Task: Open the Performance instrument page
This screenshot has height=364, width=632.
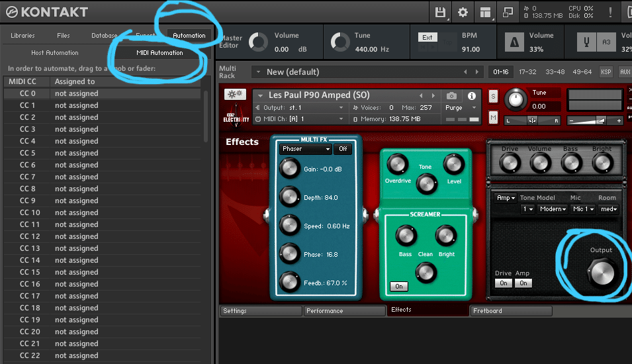Action: pos(345,311)
